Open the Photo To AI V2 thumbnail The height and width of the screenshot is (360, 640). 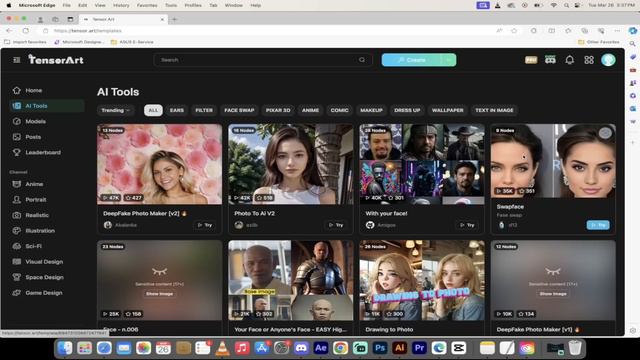pyautogui.click(x=291, y=164)
